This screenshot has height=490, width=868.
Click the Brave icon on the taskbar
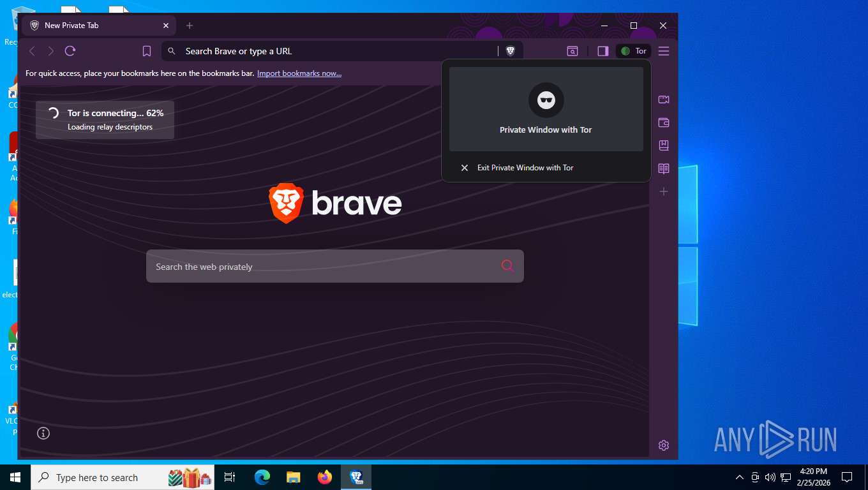356,477
